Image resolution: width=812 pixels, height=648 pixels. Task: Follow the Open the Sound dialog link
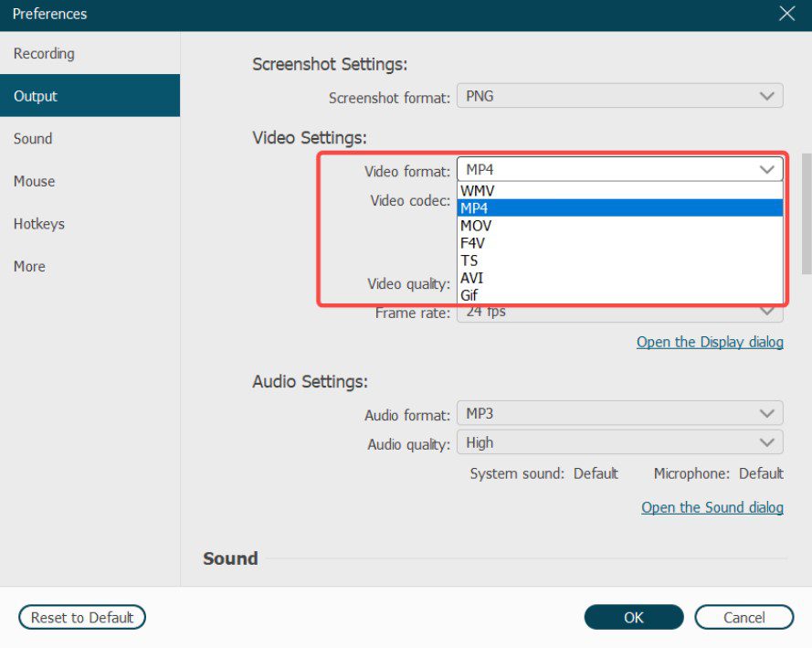pos(712,507)
